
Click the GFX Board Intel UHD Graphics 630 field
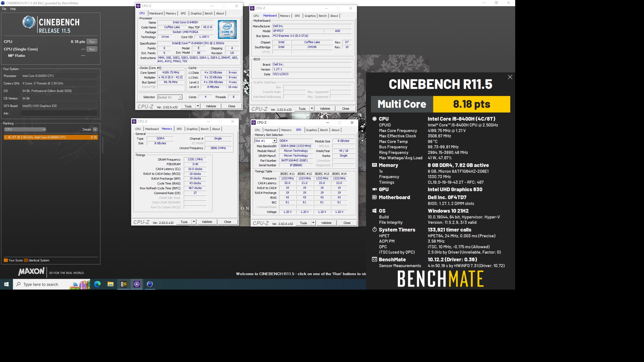pyautogui.click(x=59, y=106)
